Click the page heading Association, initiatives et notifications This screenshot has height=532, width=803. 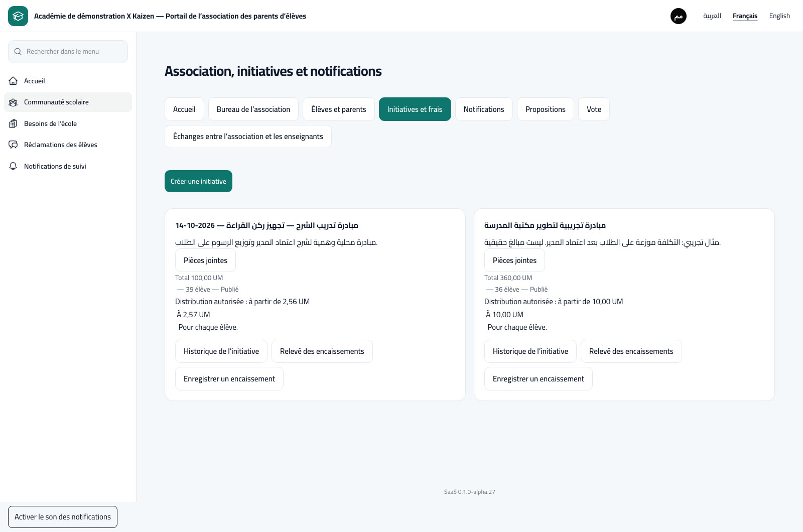click(x=273, y=71)
